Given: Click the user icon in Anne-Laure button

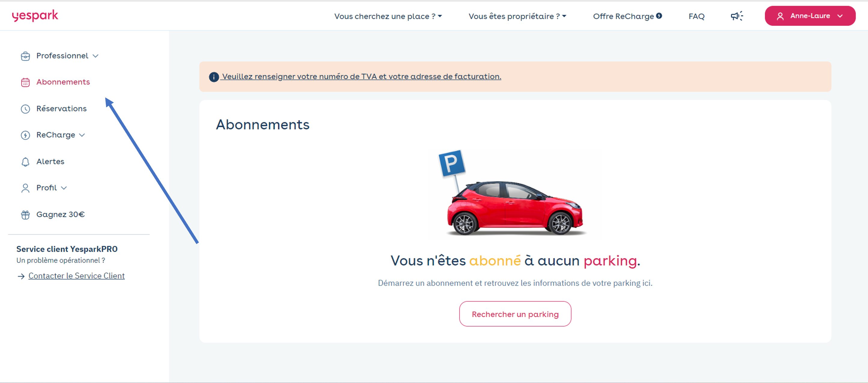Looking at the screenshot, I should click(780, 16).
